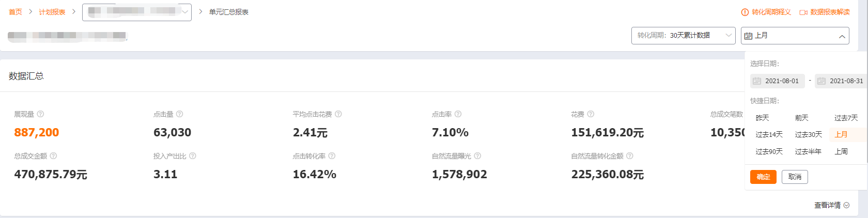Open the 转化周期 30天累计数据 dropdown
Screen dimensions: 868x218
coord(683,36)
